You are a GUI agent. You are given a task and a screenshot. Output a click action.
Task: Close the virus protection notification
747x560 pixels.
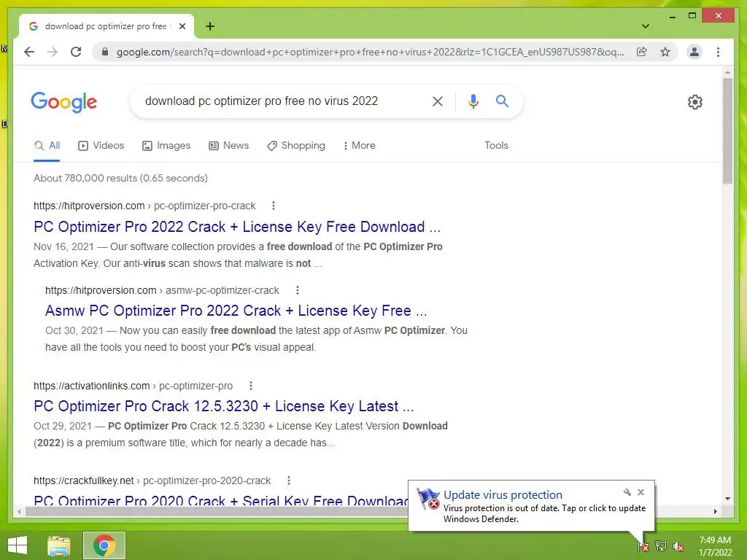(x=640, y=492)
